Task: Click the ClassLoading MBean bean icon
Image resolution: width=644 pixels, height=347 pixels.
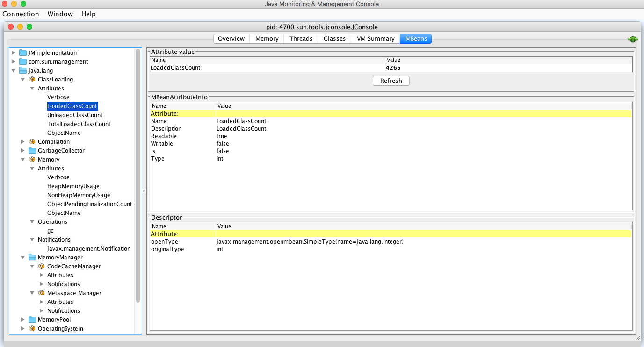Action: (x=31, y=79)
